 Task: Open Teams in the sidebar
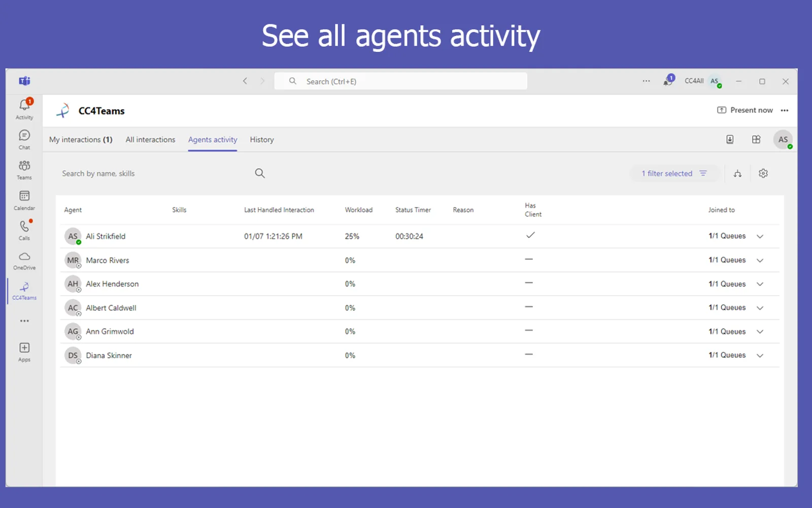pyautogui.click(x=24, y=170)
